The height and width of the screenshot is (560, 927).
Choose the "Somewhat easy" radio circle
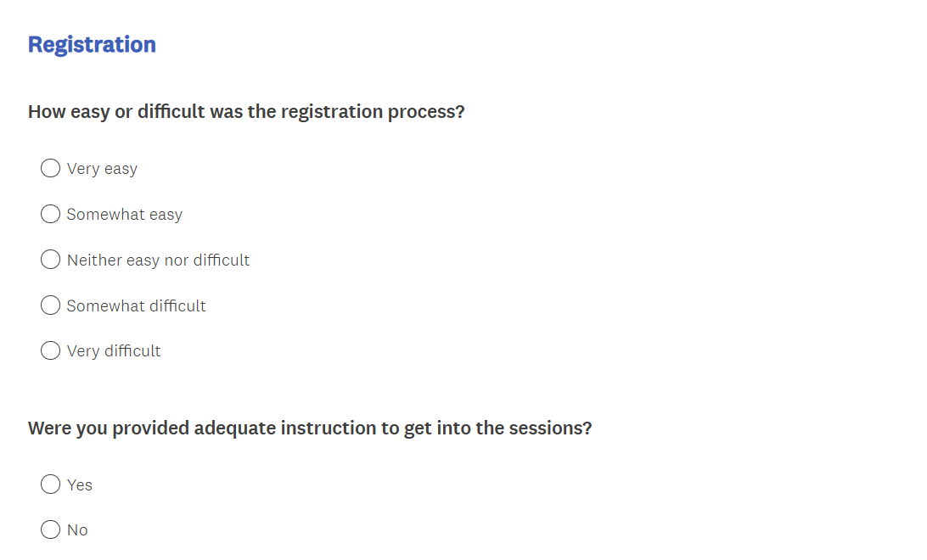51,214
